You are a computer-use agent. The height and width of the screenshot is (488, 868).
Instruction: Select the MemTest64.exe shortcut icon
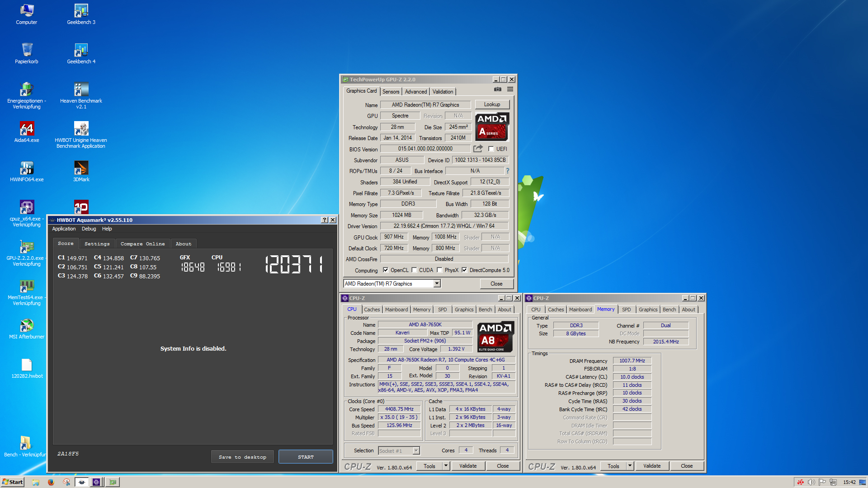(27, 292)
